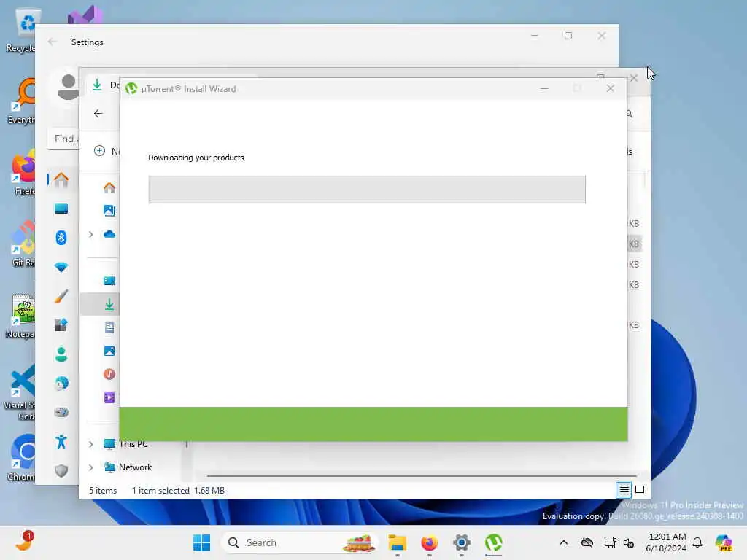
Task: Select Documents in File Explorer quick access
Action: tap(109, 327)
